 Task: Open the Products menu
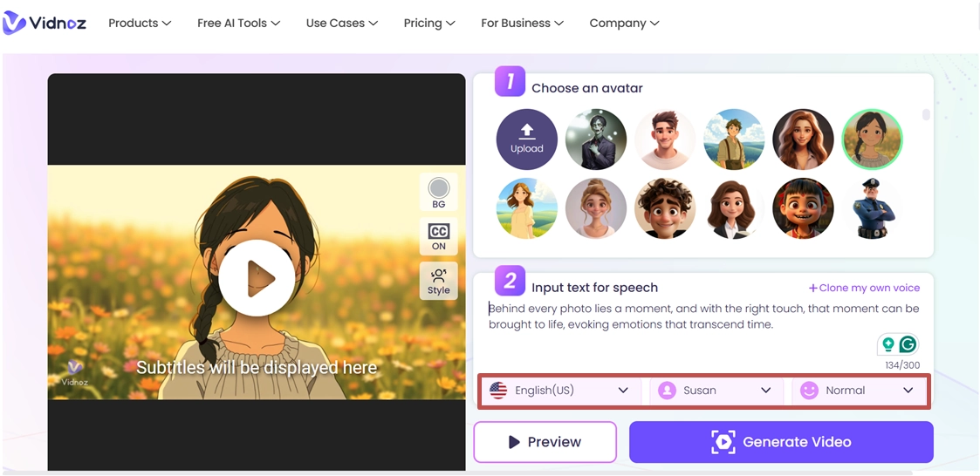140,23
